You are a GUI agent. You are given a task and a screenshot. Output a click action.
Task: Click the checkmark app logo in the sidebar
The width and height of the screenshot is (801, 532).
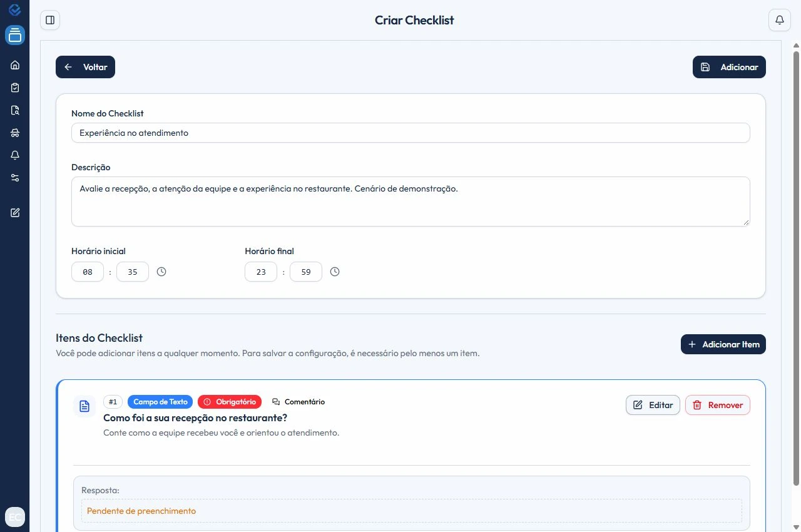(x=15, y=10)
